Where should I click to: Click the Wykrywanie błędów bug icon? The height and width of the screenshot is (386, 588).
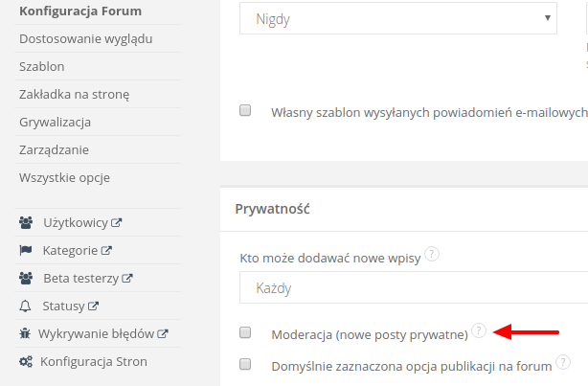pos(25,334)
